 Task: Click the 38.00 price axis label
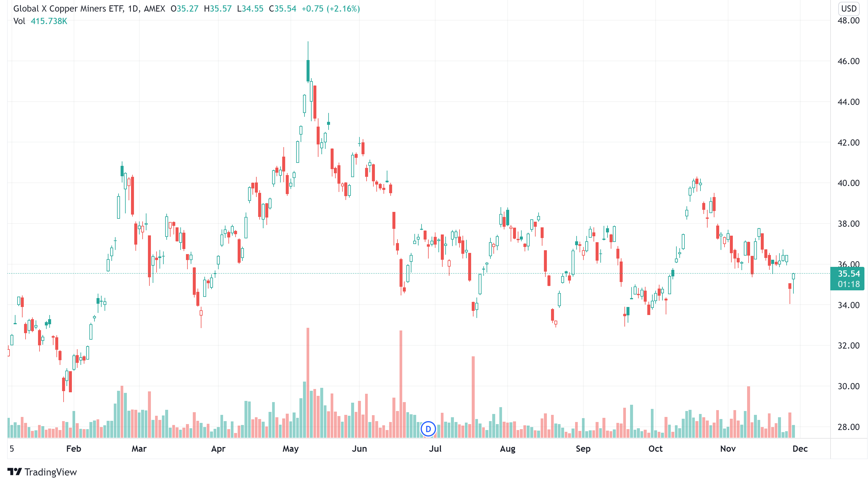[848, 224]
